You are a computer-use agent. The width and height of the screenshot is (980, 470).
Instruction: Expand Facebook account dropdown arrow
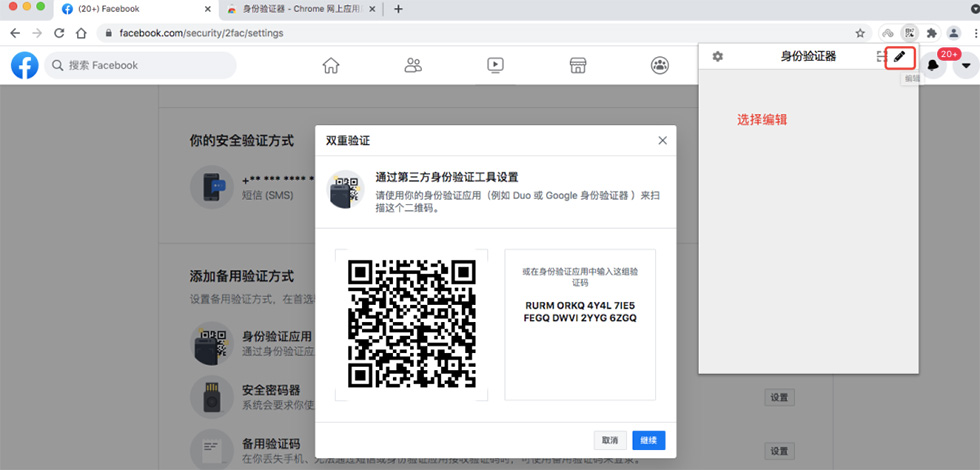[965, 66]
